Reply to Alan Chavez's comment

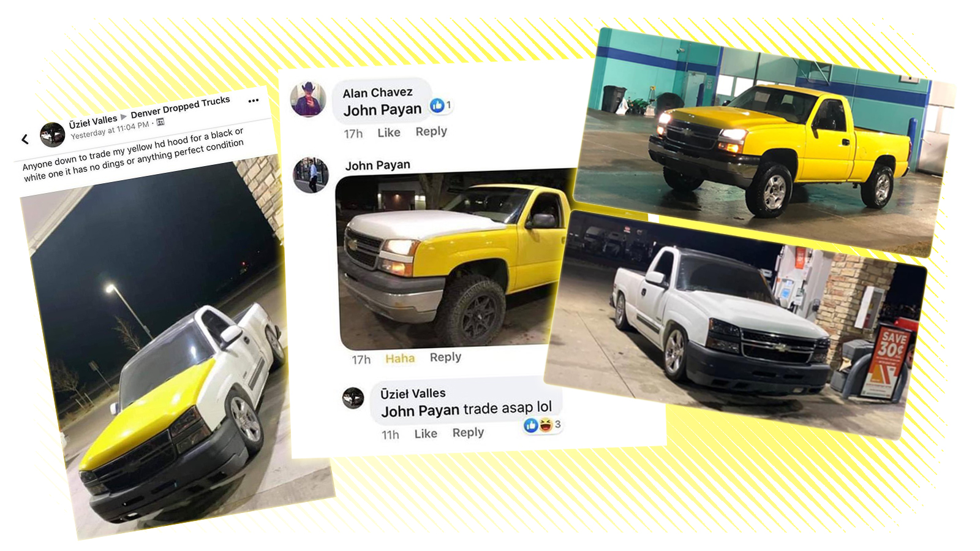coord(431,131)
